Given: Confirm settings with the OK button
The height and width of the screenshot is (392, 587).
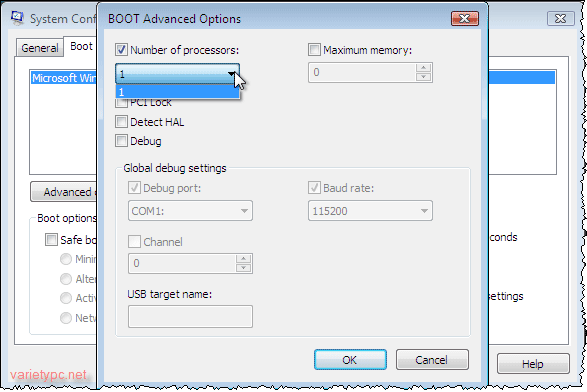Looking at the screenshot, I should pyautogui.click(x=350, y=359).
